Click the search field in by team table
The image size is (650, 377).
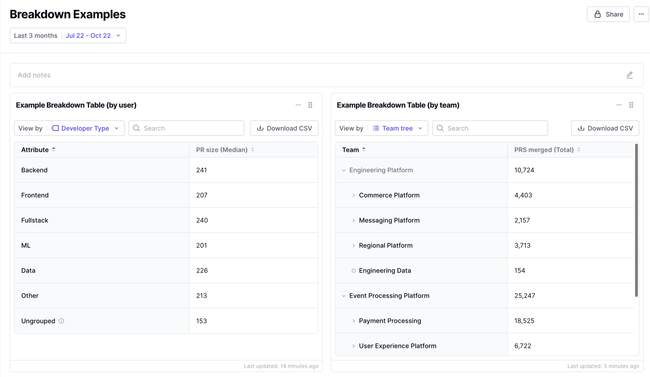[x=490, y=128]
